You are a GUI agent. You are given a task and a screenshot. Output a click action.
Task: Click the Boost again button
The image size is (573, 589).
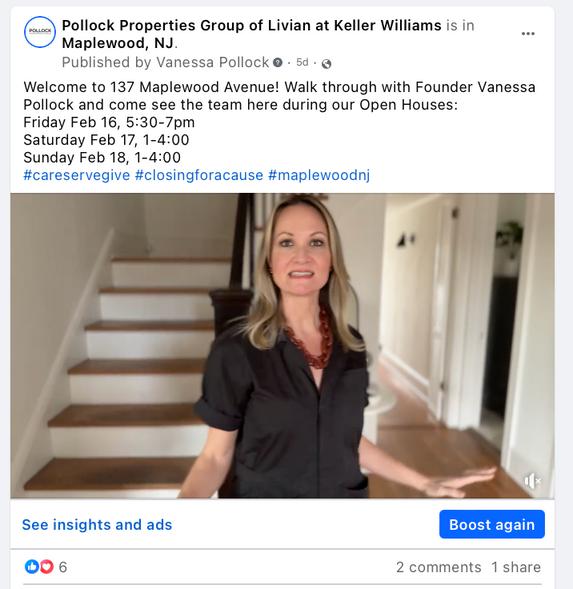click(x=492, y=524)
